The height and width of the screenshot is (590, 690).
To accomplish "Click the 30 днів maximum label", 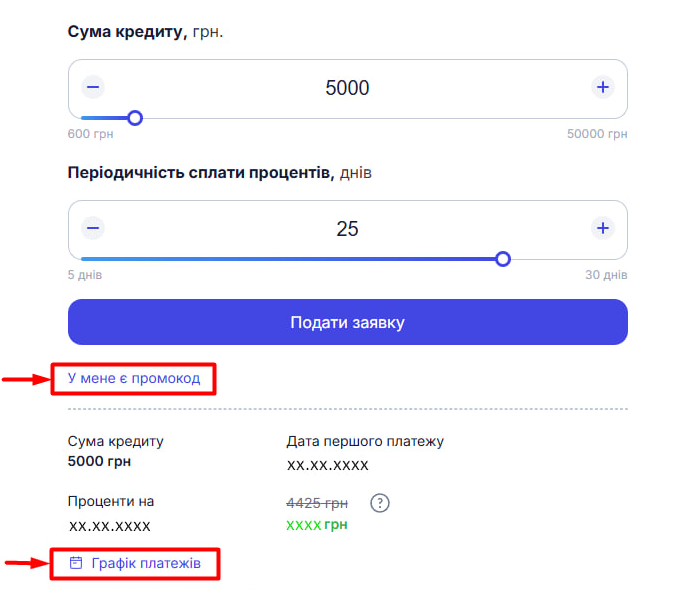I will click(606, 275).
